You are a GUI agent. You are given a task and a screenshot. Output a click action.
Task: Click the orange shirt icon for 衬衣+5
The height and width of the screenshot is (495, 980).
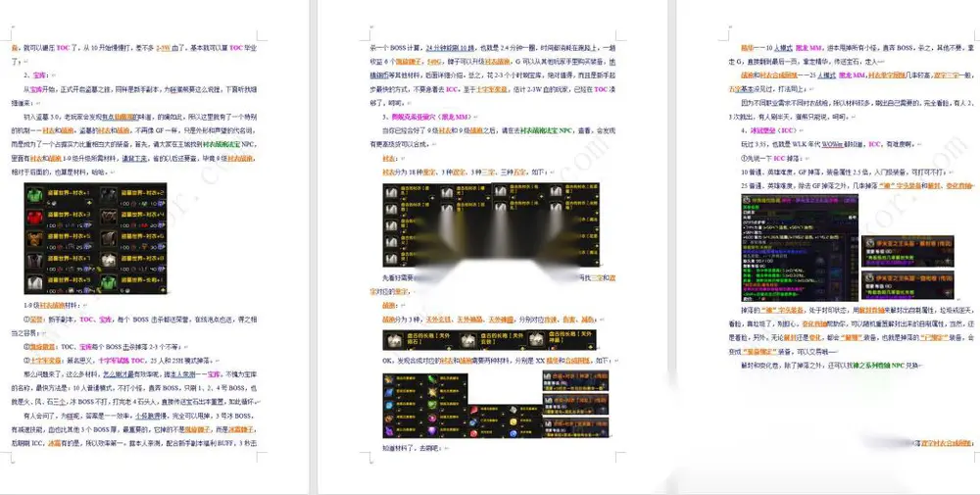click(35, 239)
